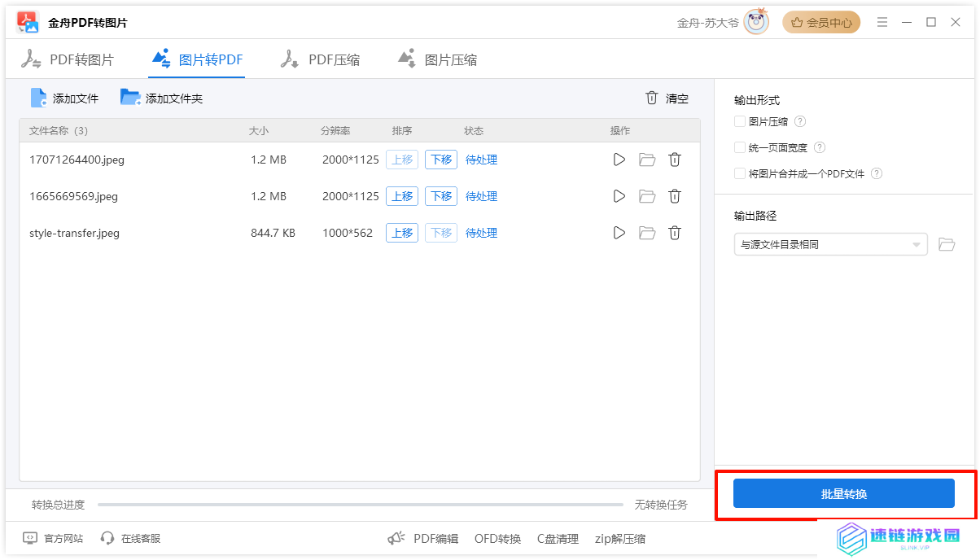Open C盘清理 tool link

point(558,538)
